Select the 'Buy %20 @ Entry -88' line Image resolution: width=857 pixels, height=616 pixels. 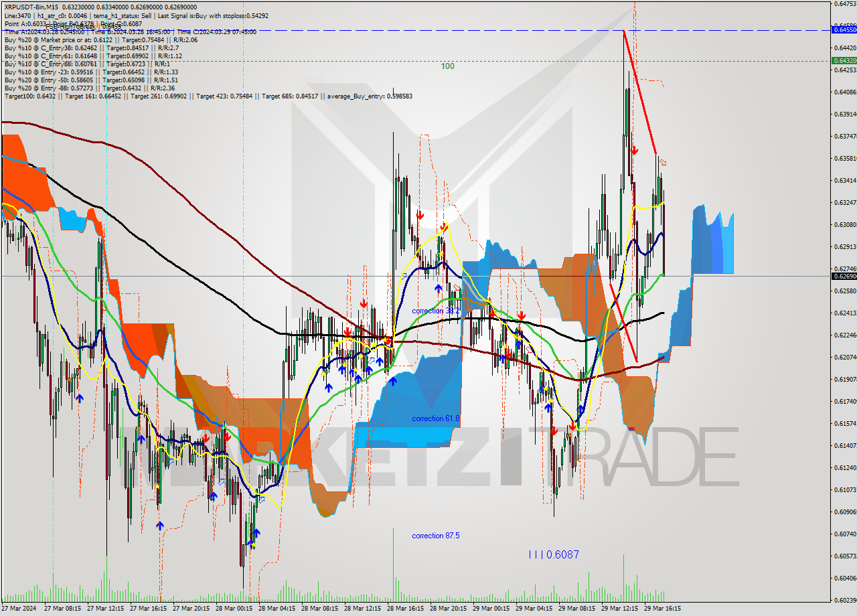(90, 88)
